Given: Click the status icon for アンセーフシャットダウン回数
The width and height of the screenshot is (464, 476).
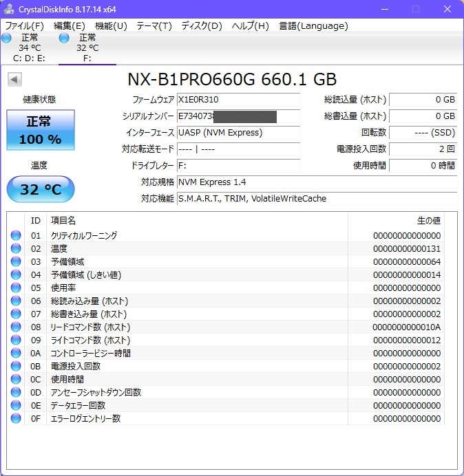Looking at the screenshot, I should pyautogui.click(x=16, y=392).
